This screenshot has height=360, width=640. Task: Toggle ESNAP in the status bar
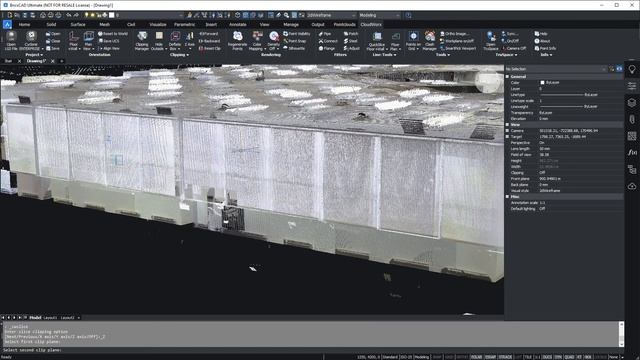coord(490,357)
